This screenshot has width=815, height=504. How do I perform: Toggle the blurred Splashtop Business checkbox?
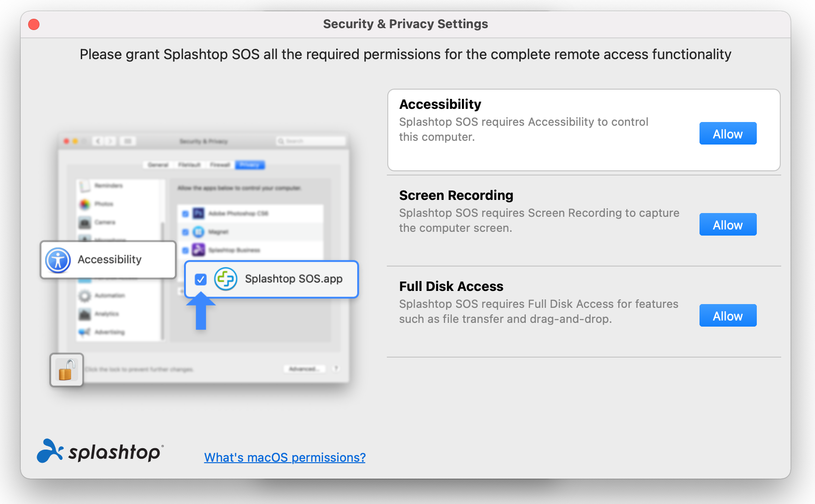[185, 250]
